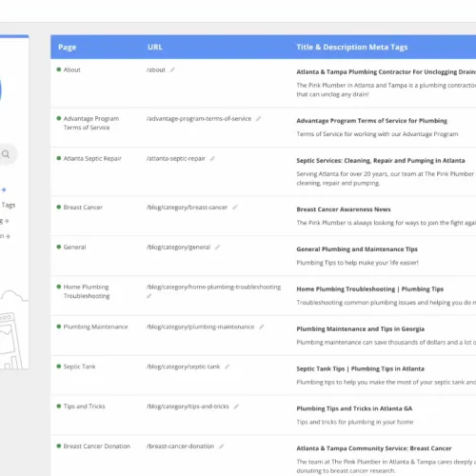
Task: Edit the /blog/category/breast-cancer URL pencil
Action: (235, 208)
